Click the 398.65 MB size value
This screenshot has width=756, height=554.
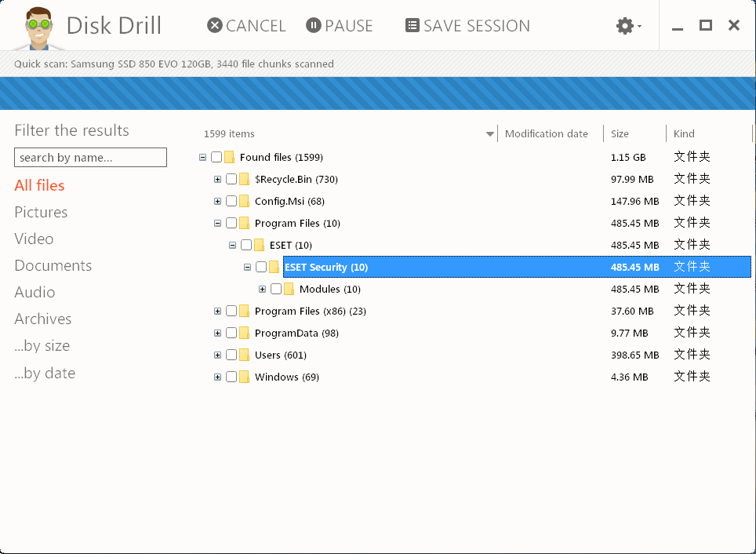pos(634,355)
